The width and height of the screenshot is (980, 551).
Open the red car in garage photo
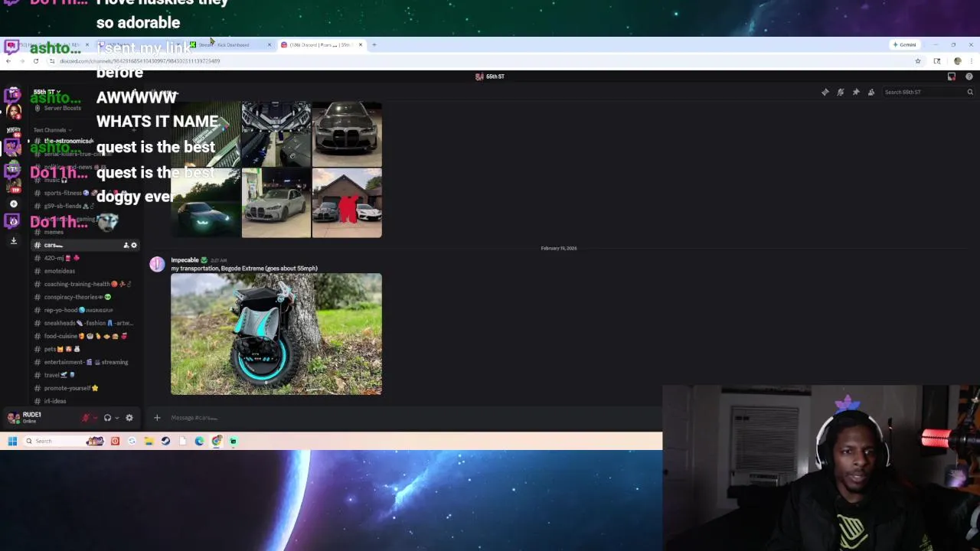tap(347, 204)
